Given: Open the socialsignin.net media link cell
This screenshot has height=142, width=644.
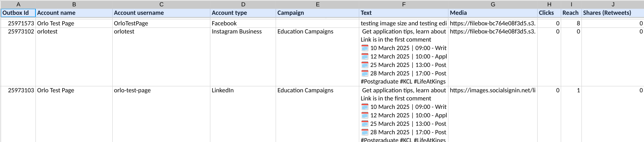Looking at the screenshot, I should tap(492, 90).
